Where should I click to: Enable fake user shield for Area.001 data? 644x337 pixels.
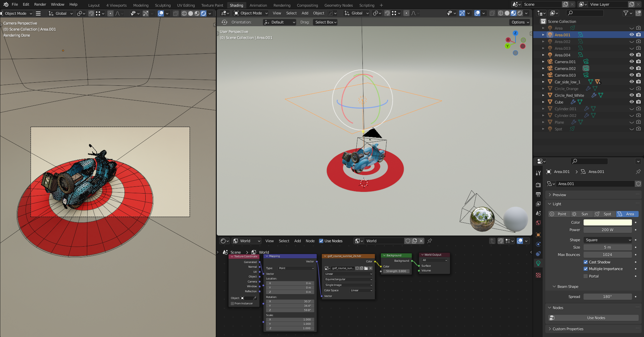[x=638, y=184]
